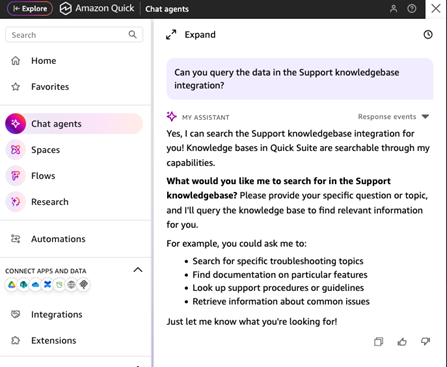Close the chat agents panel with the X
Image resolution: width=447 pixels, height=367 pixels.
pos(436,9)
